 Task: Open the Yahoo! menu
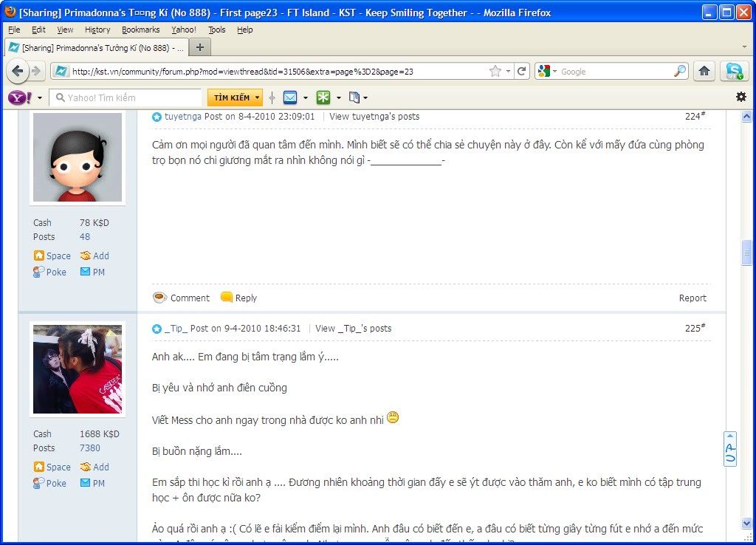184,30
